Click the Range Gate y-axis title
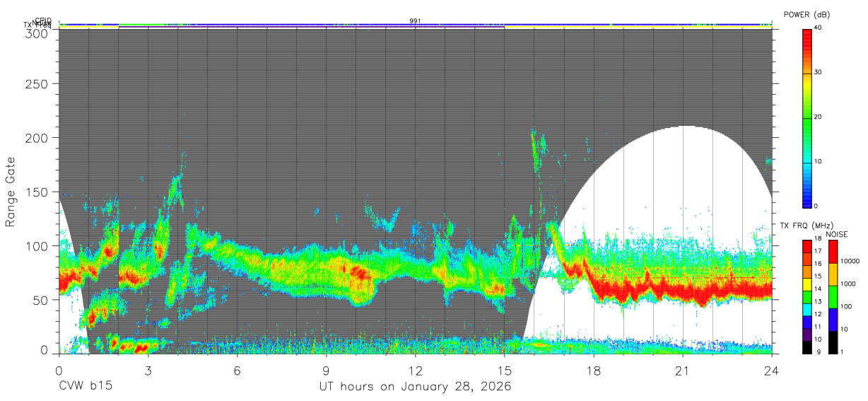 click(x=11, y=192)
